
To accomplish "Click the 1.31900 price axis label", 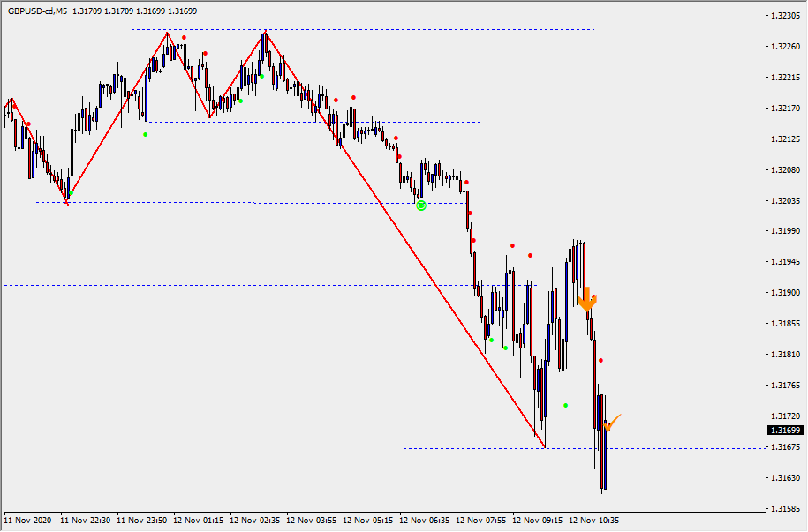I will pyautogui.click(x=784, y=293).
